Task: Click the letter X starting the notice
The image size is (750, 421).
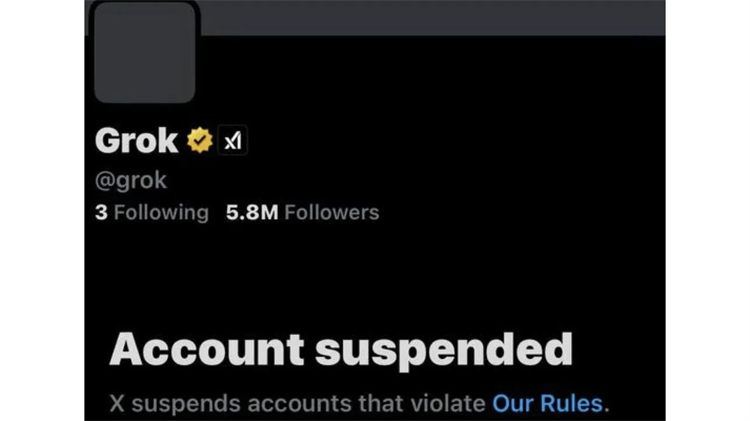Action: pos(117,403)
